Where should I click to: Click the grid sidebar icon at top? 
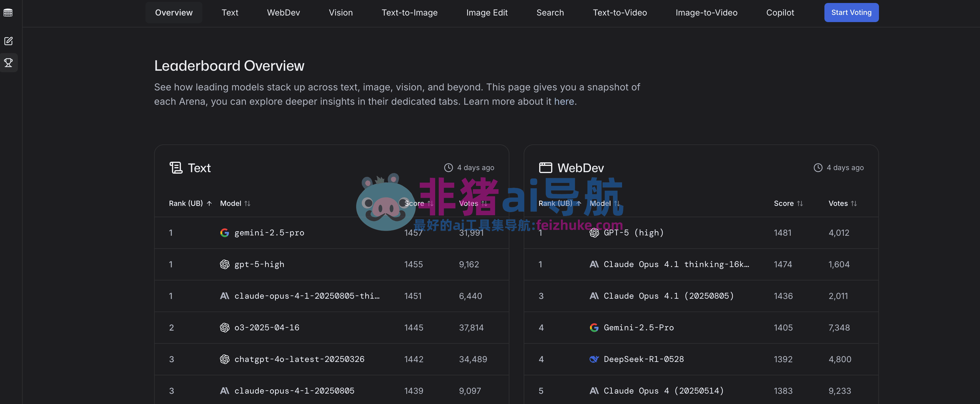tap(8, 13)
